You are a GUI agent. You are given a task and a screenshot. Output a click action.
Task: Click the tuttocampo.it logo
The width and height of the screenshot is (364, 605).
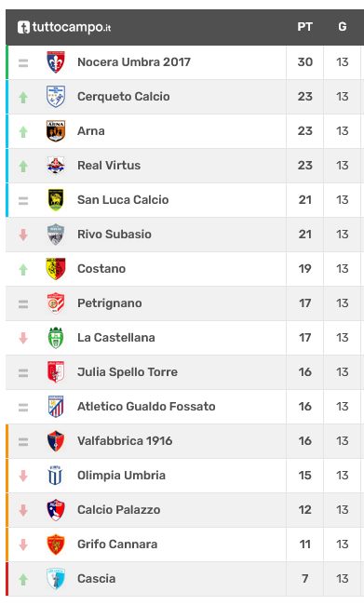click(x=64, y=27)
